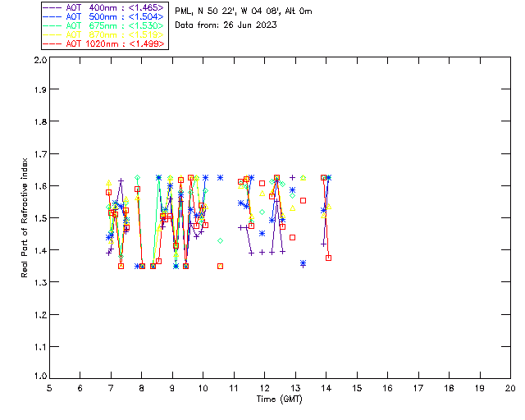
Task: Click the 'Time (GMT)' x-axis label
Action: coord(280,399)
